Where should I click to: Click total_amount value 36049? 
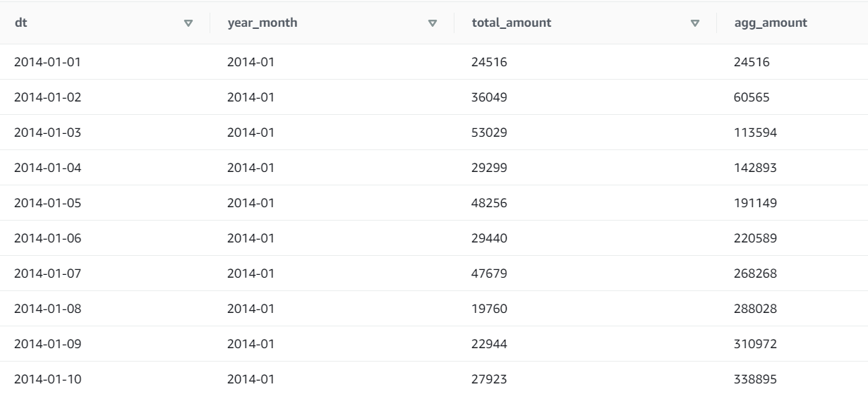[489, 97]
